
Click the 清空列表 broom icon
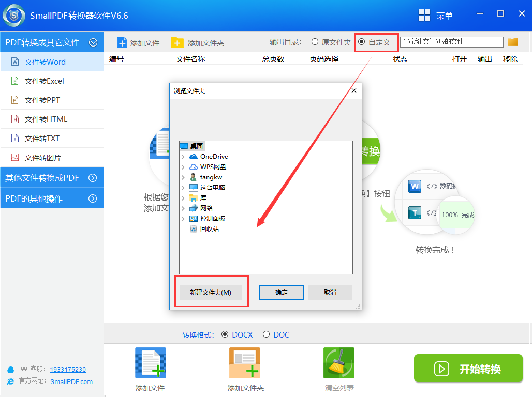tap(339, 363)
